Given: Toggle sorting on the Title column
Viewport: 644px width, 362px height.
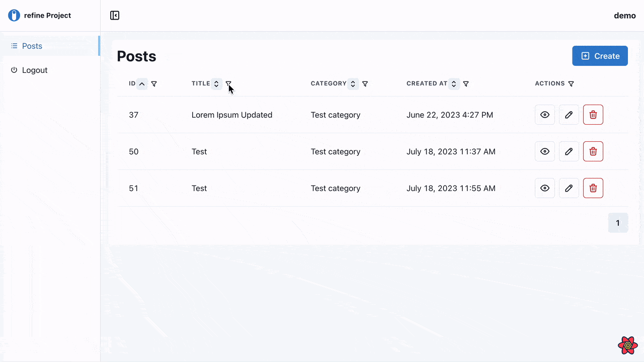Looking at the screenshot, I should click(216, 84).
